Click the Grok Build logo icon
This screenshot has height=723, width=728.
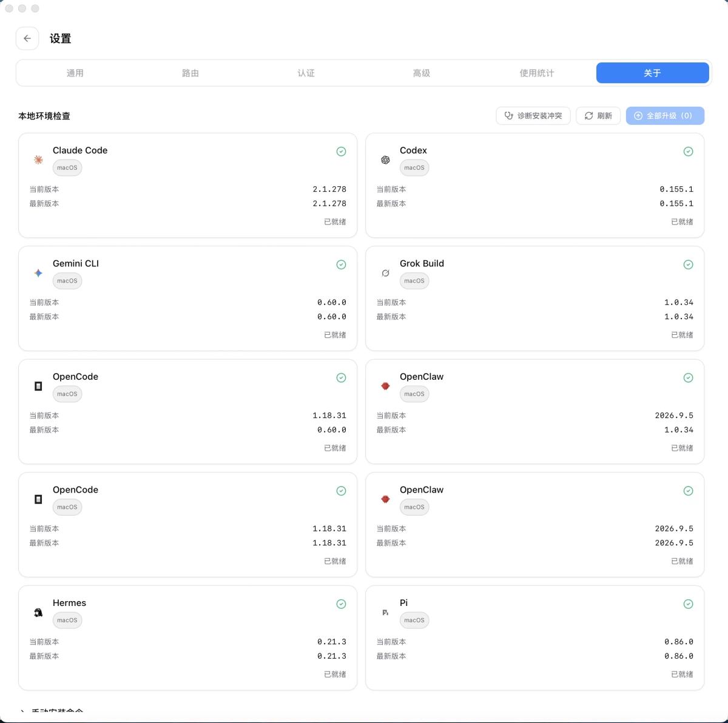click(x=385, y=273)
